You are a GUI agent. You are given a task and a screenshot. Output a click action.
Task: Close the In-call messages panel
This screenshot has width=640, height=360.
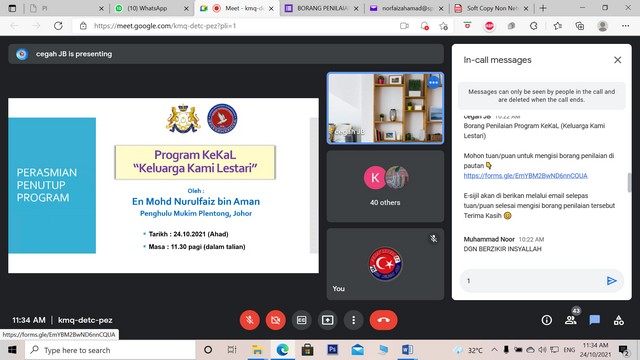coord(618,60)
